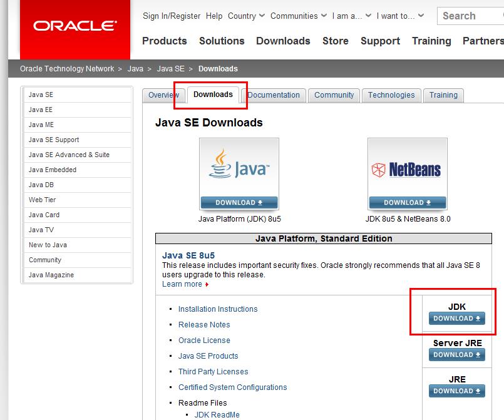Open Java Magazine sidebar item

click(77, 275)
